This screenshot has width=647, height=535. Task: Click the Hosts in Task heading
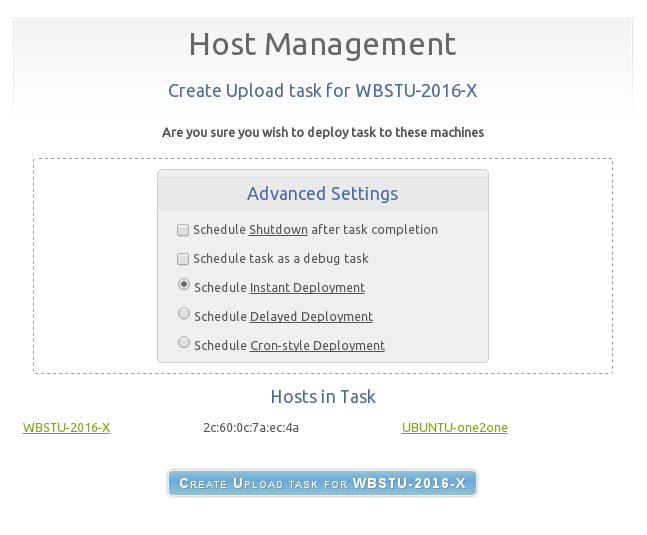tap(322, 397)
